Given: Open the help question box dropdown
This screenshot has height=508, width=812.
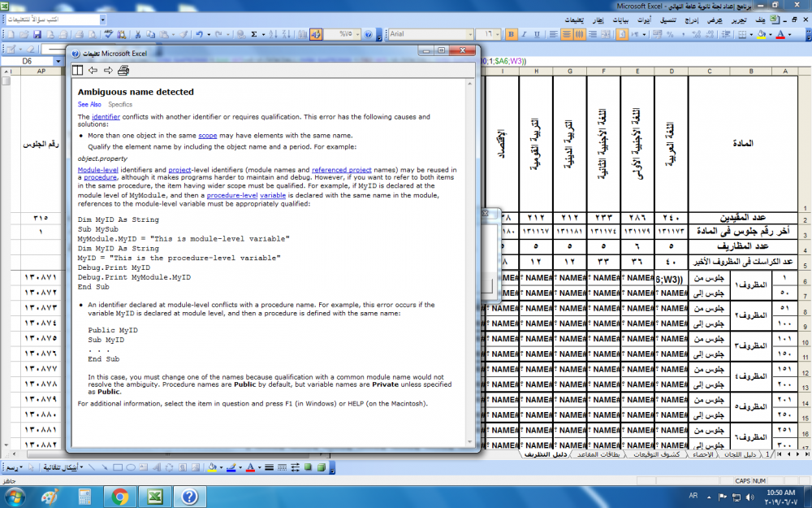Looking at the screenshot, I should (102, 20).
